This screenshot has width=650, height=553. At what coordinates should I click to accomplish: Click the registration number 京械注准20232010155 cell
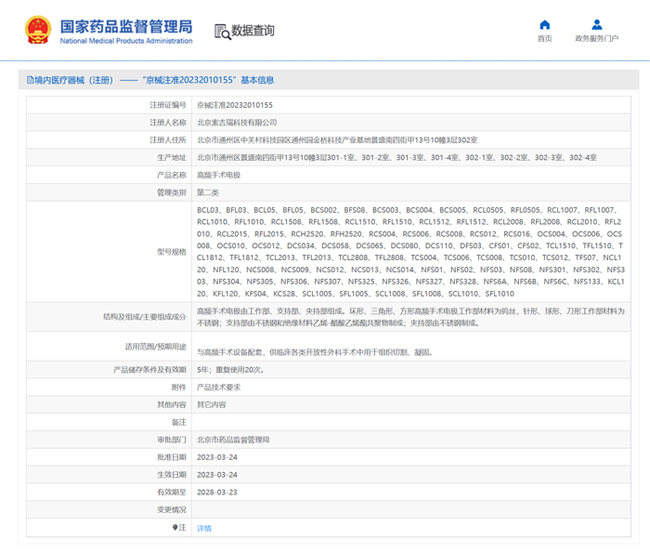pos(235,104)
